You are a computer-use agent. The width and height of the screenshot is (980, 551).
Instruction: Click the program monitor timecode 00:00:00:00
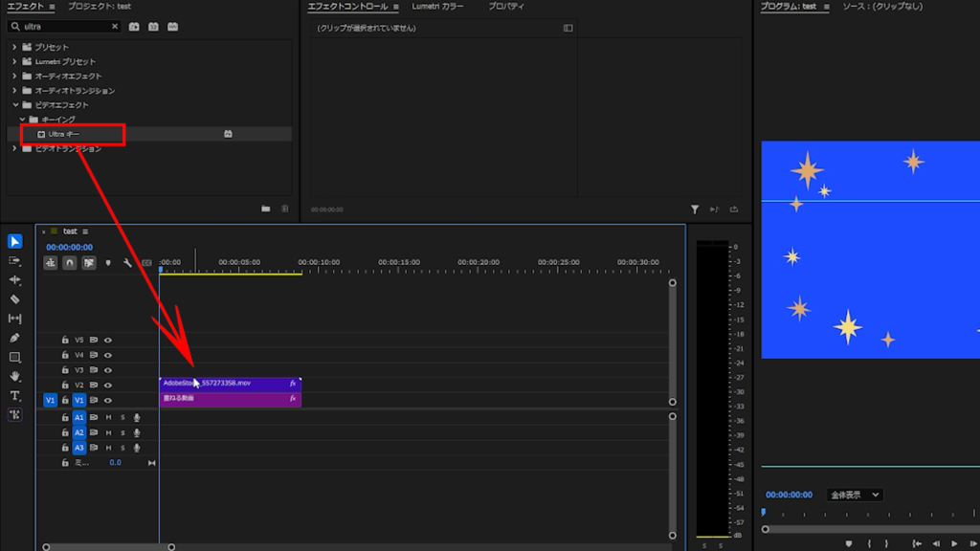pyautogui.click(x=789, y=495)
